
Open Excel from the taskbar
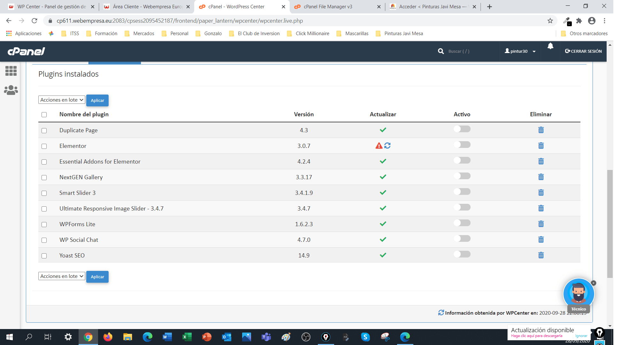pyautogui.click(x=187, y=337)
